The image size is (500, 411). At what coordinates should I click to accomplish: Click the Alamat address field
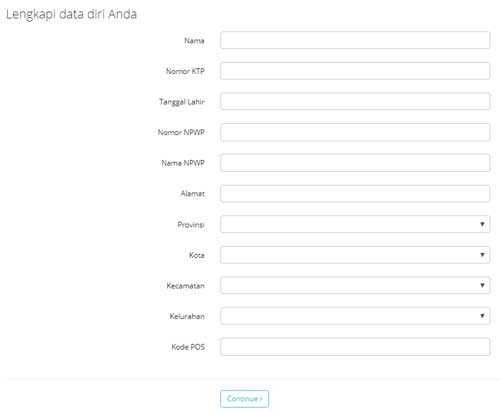point(355,194)
